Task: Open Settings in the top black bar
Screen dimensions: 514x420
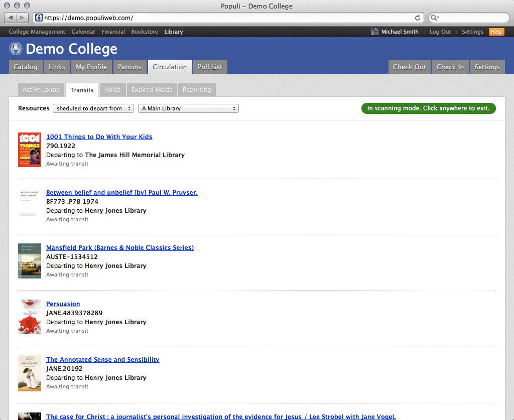Action: (x=472, y=32)
